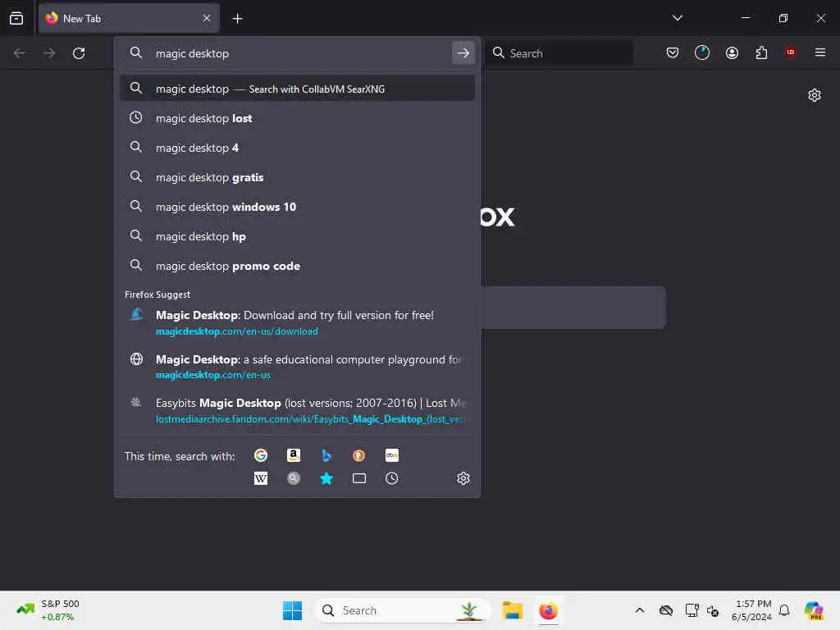Screen dimensions: 840x630
Task: Focus the toolbar Search box
Action: (x=559, y=53)
